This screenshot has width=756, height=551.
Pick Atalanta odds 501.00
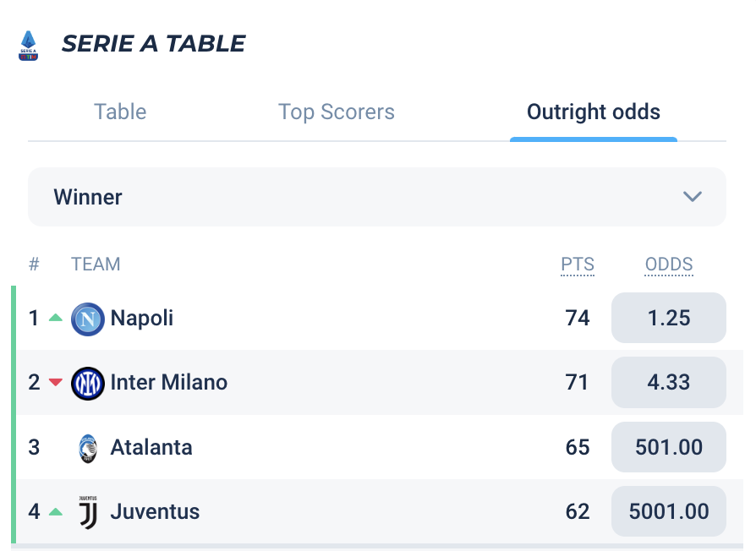(669, 447)
